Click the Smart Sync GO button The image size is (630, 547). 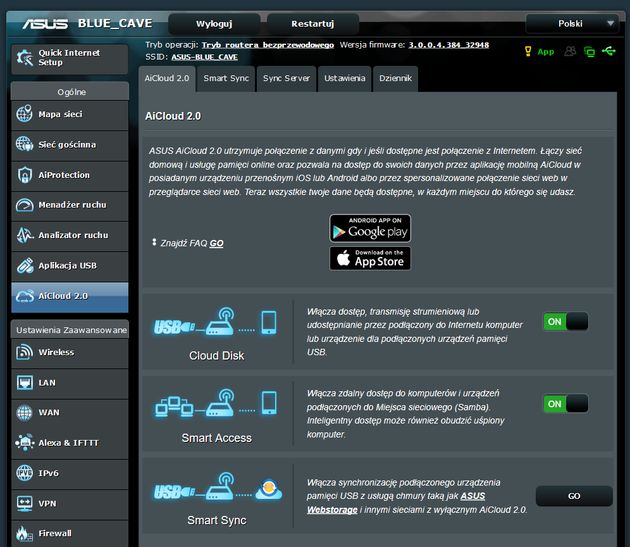574,496
